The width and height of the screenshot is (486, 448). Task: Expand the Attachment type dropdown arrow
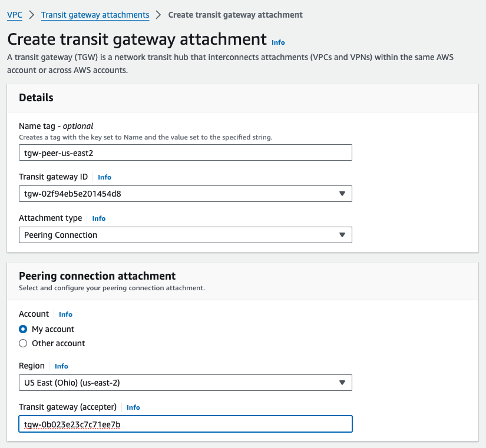[x=342, y=235]
